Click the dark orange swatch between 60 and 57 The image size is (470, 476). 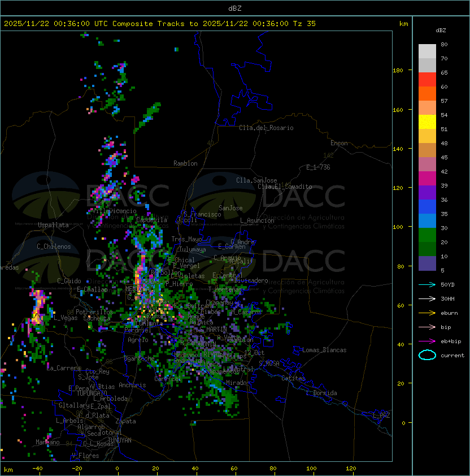point(427,93)
